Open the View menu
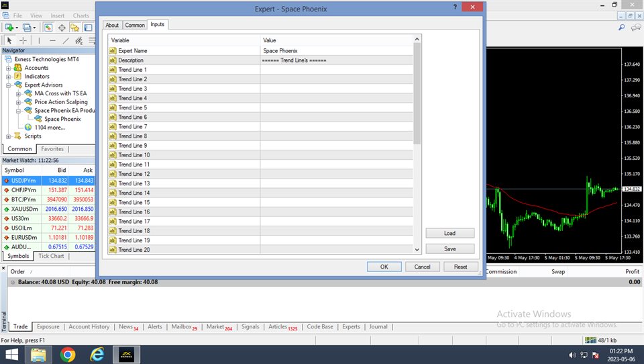The image size is (644, 364). point(36,15)
